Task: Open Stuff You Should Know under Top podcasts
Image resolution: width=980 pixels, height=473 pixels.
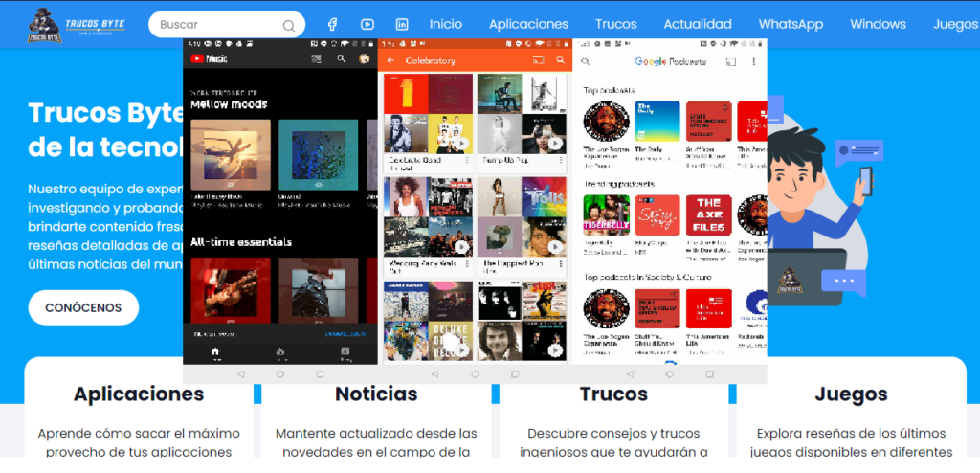Action: (x=709, y=122)
